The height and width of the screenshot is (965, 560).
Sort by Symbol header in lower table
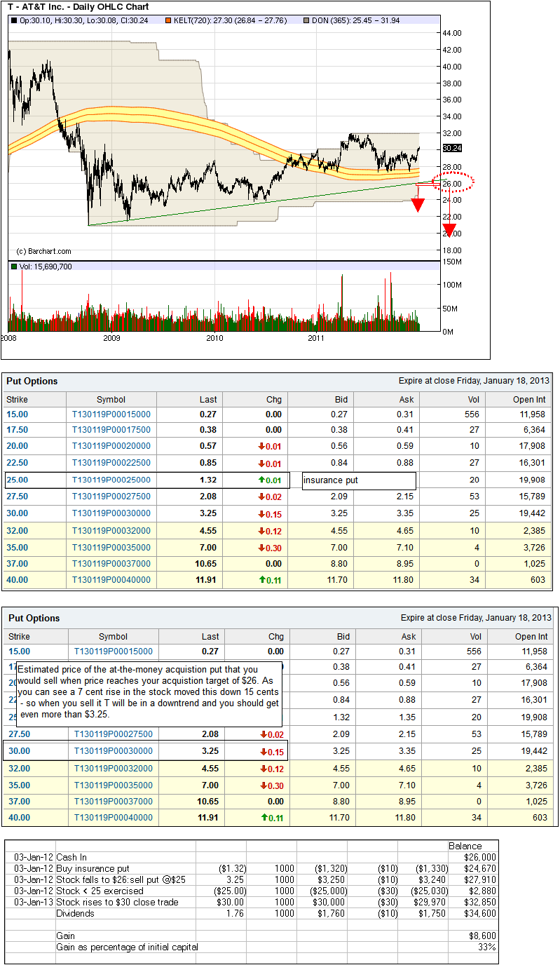click(113, 636)
